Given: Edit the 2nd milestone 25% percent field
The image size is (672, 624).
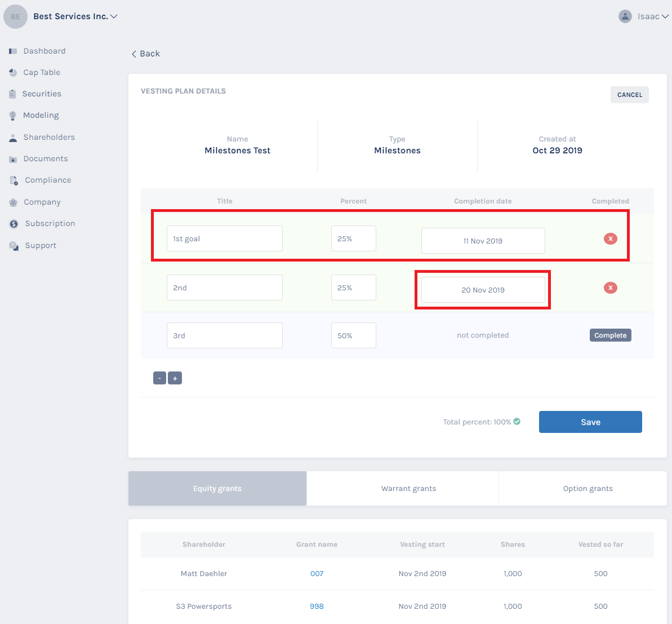Looking at the screenshot, I should pyautogui.click(x=354, y=287).
